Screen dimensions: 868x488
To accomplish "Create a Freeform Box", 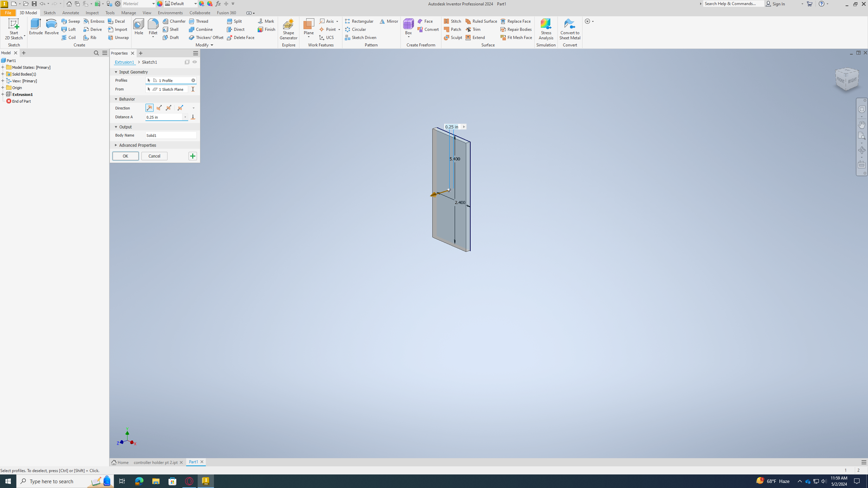I will point(408,27).
